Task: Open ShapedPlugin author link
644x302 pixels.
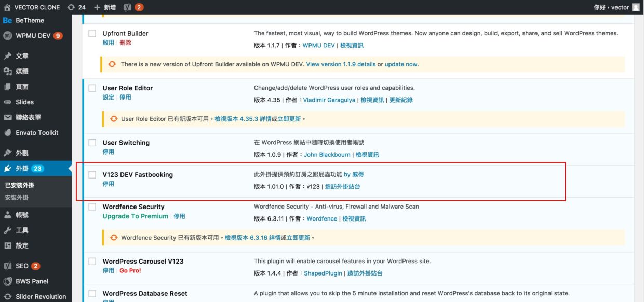Action: click(x=323, y=273)
